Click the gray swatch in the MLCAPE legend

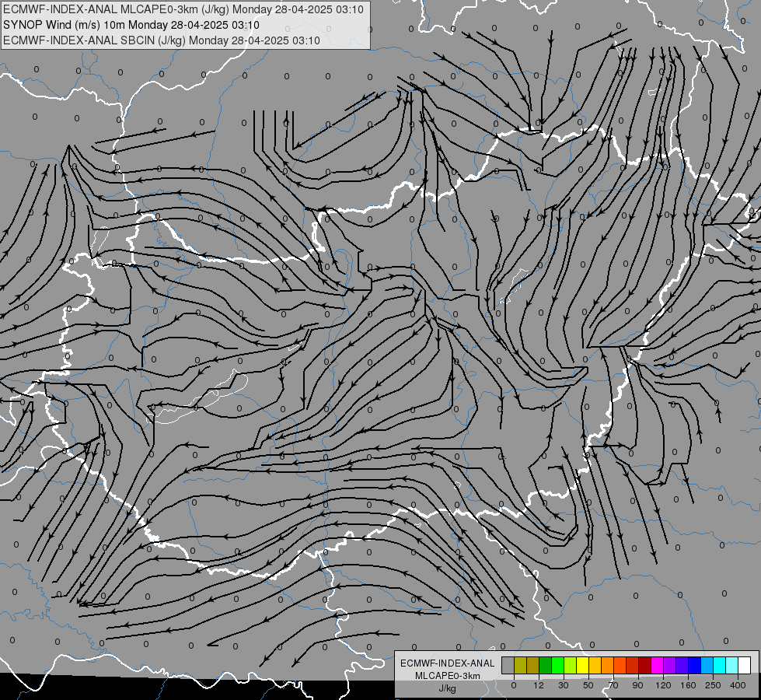pos(508,665)
